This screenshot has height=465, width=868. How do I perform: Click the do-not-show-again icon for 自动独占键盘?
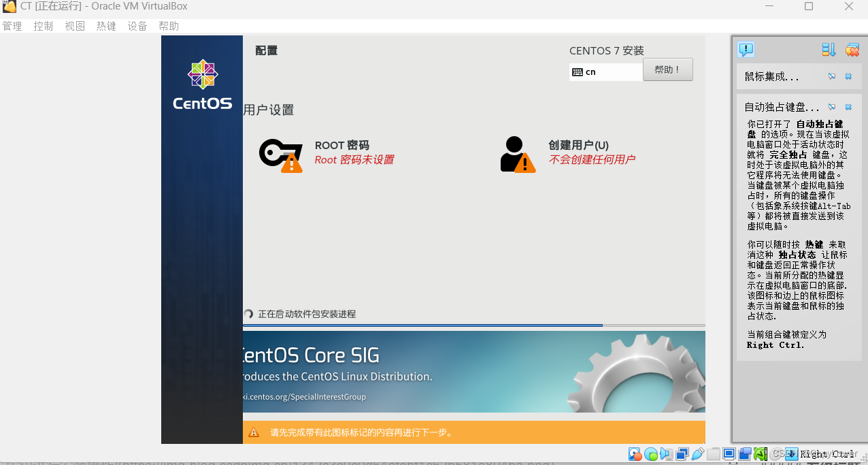tap(831, 107)
